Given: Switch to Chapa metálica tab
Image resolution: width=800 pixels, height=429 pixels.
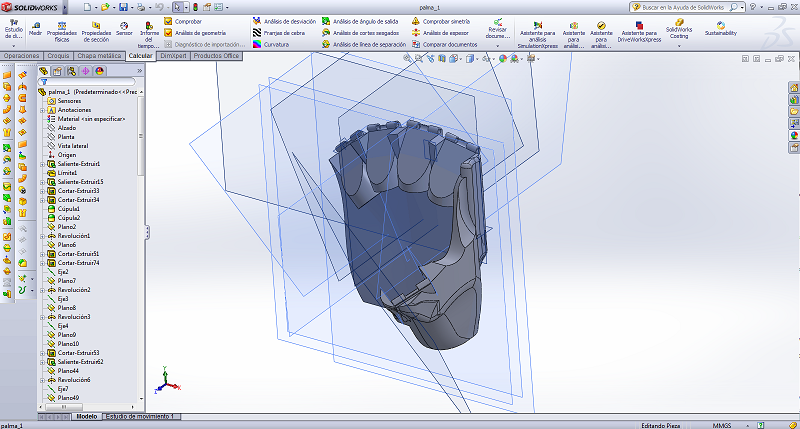Looking at the screenshot, I should (x=99, y=56).
